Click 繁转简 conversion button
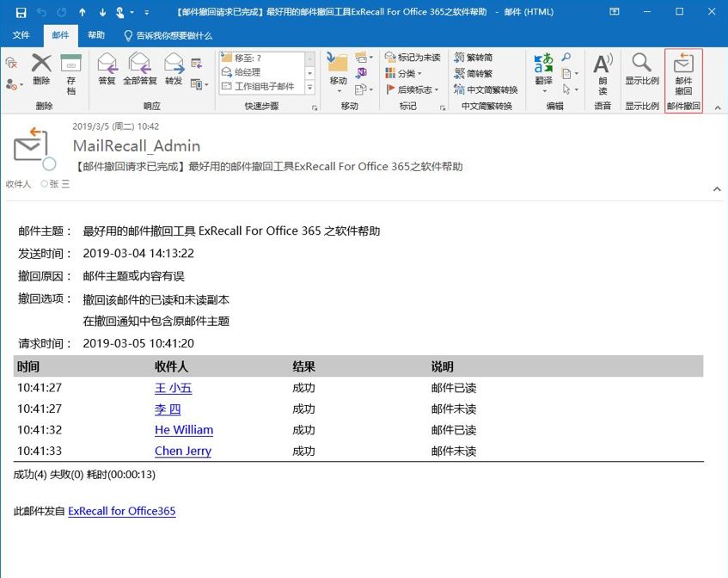This screenshot has width=728, height=578. pyautogui.click(x=473, y=57)
